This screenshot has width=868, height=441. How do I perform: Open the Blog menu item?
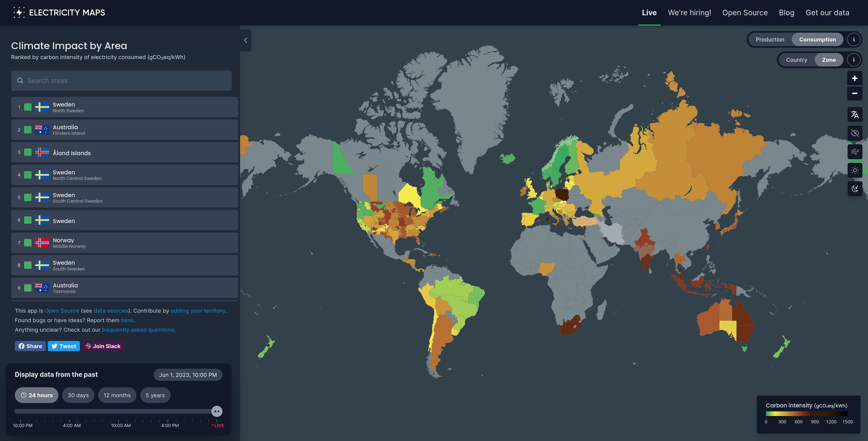point(786,13)
